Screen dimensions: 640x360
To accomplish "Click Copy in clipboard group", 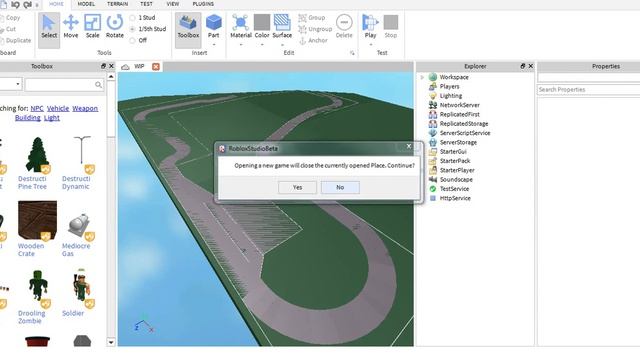I will pyautogui.click(x=11, y=18).
